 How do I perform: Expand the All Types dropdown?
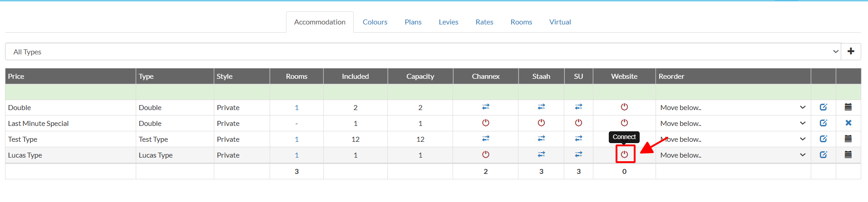point(423,52)
